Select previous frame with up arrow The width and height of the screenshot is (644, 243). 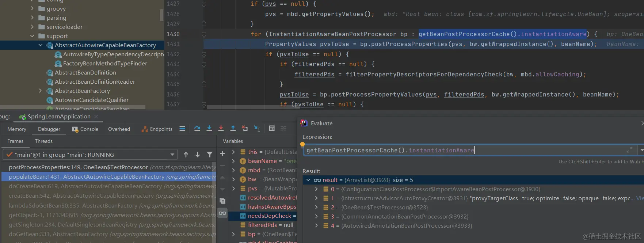coord(186,155)
